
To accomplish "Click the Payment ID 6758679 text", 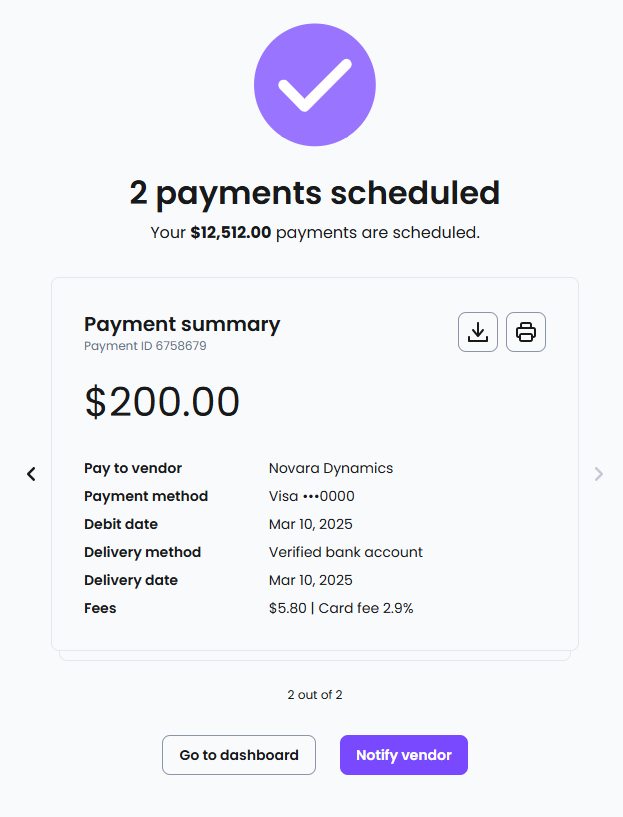I will [x=145, y=346].
